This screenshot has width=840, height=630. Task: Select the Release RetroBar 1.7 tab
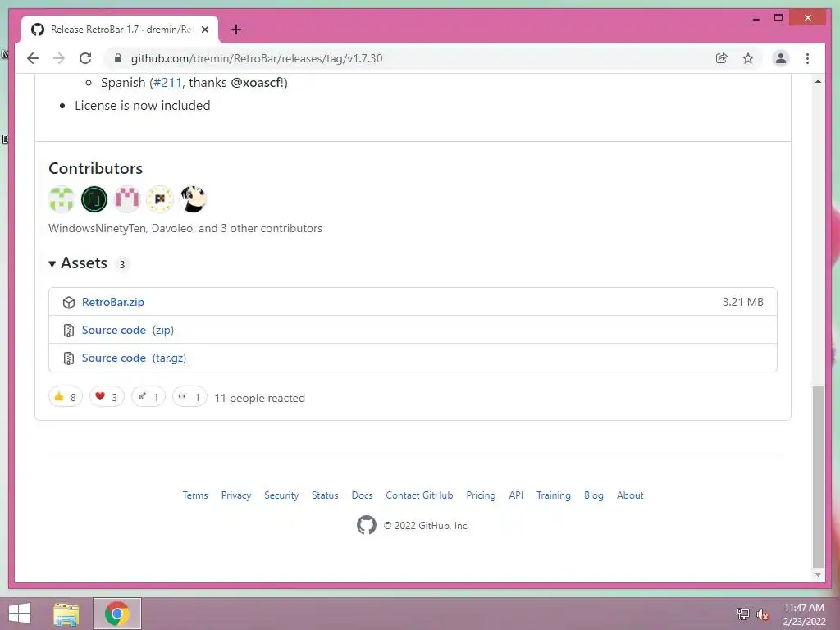coord(120,30)
